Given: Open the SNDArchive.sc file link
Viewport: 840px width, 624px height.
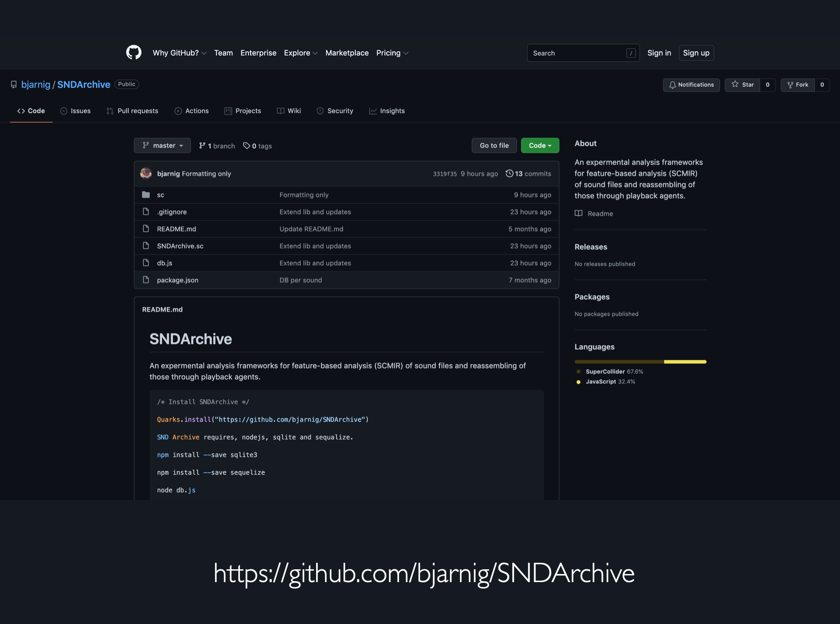Looking at the screenshot, I should pyautogui.click(x=180, y=246).
